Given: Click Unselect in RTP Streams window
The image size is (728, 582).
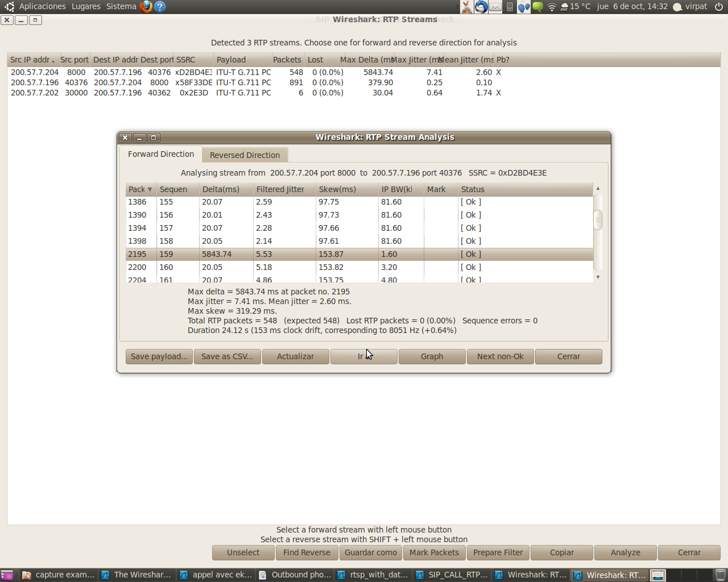Looking at the screenshot, I should coord(243,552).
